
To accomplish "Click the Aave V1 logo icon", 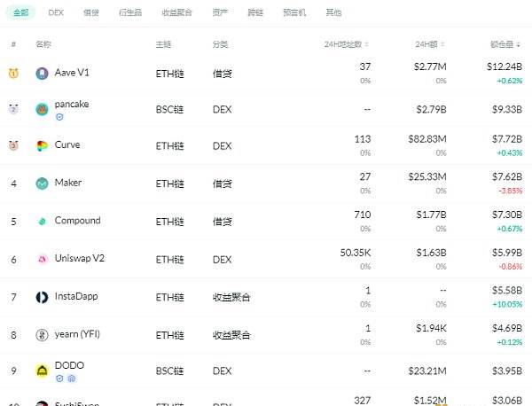I will coord(42,74).
